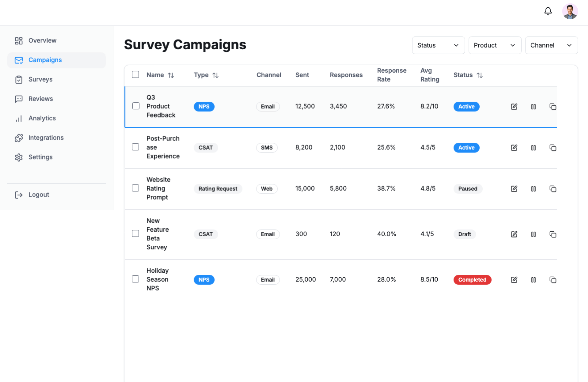Tick the Holiday Season NPS checkbox
Screen dimensions: 588x382
pos(135,279)
